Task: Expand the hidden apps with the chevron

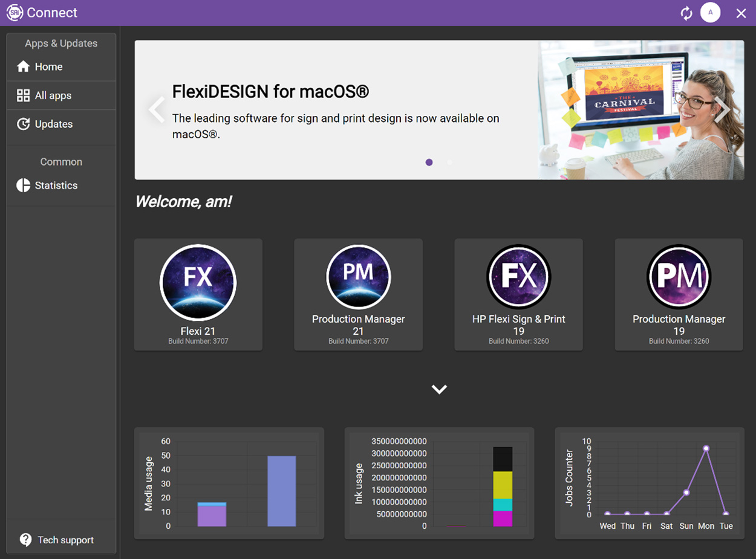Action: 439,389
